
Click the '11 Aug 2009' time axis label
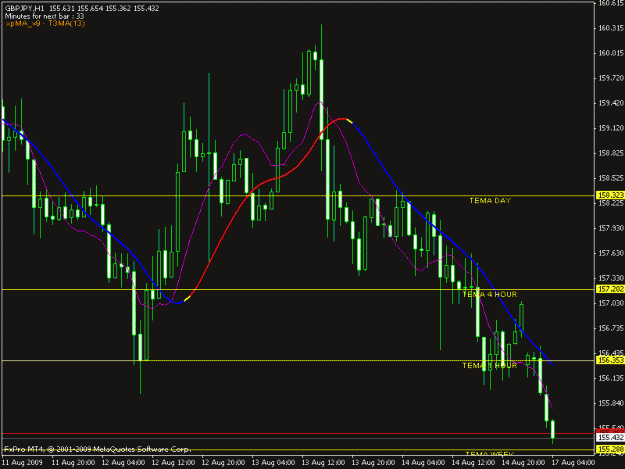[x=22, y=463]
